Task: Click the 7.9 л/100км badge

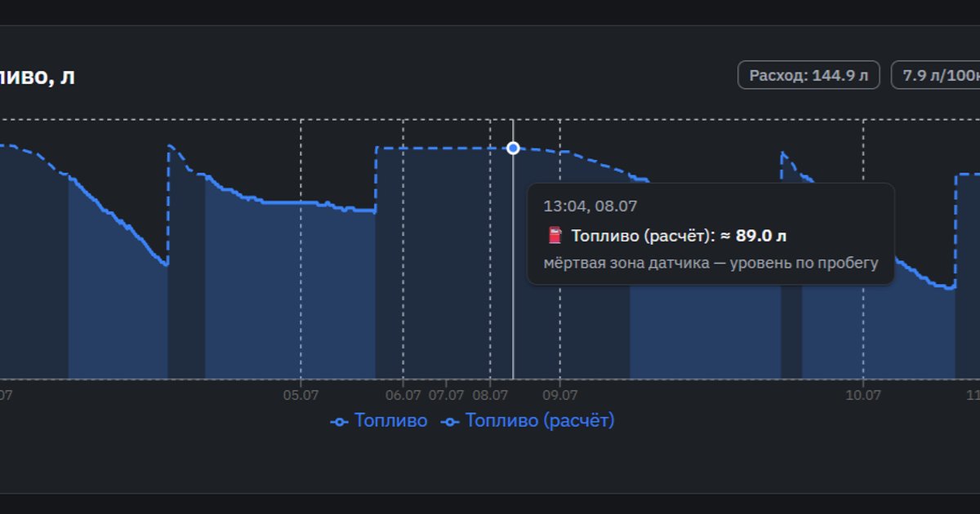Action: point(936,76)
